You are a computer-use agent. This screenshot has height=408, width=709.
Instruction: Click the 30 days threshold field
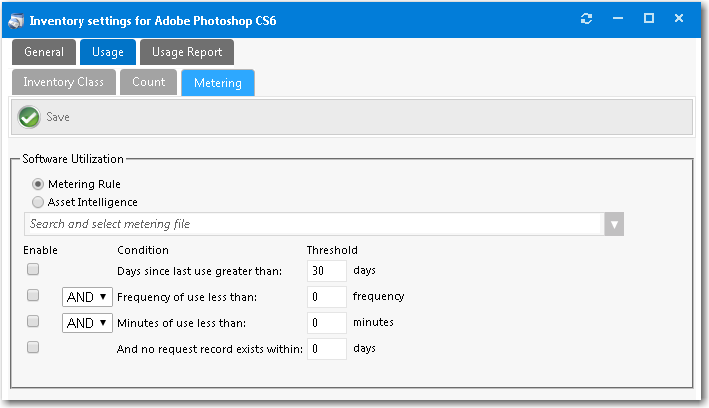326,271
